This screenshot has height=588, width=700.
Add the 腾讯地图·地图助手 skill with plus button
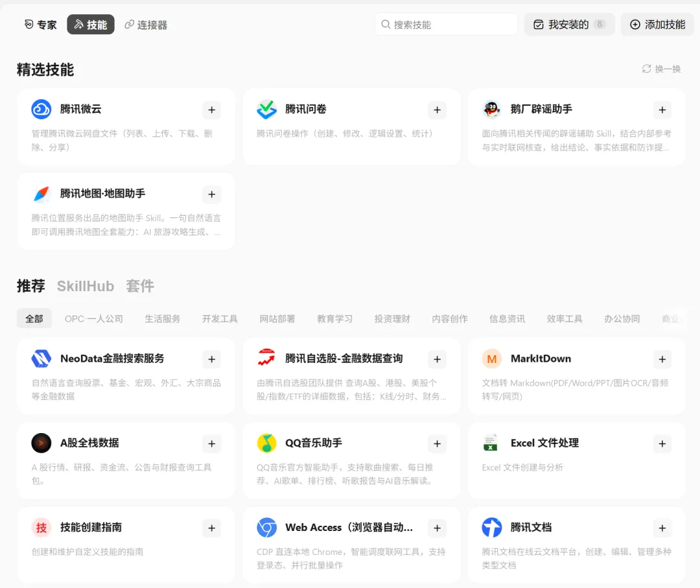pyautogui.click(x=211, y=194)
